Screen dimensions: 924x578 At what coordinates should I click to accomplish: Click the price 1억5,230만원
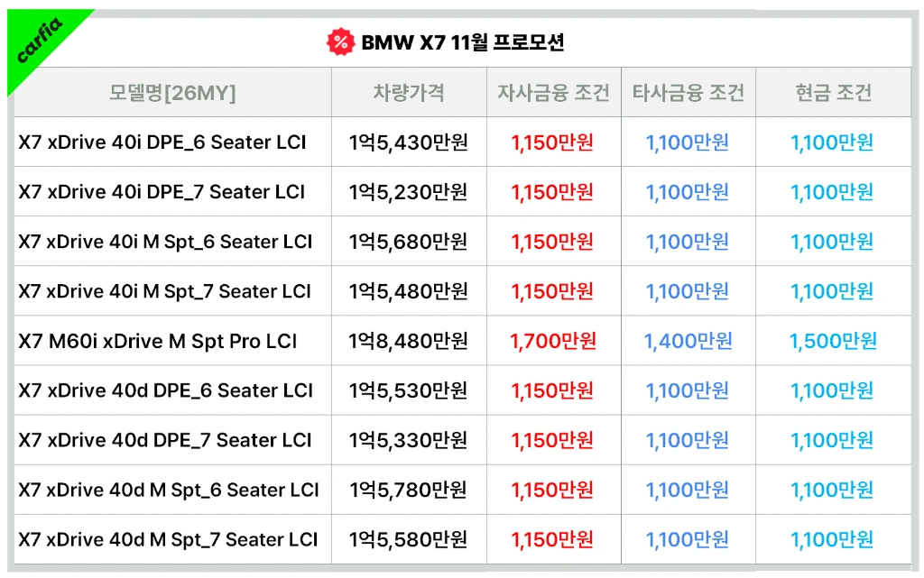coord(409,192)
